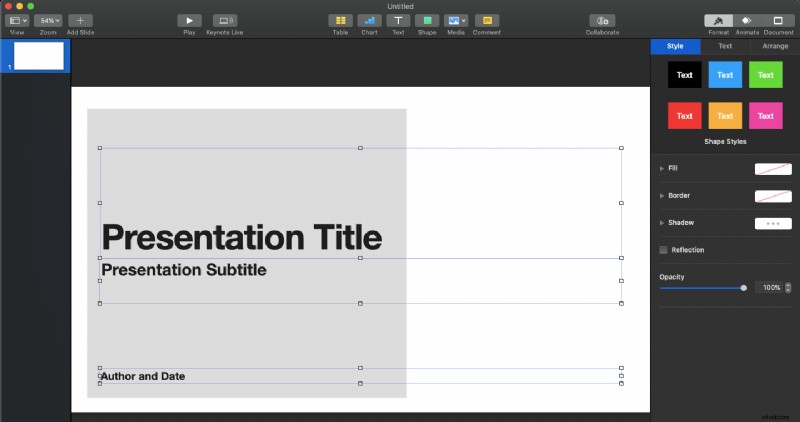Open the Border preset swatch

pos(773,196)
